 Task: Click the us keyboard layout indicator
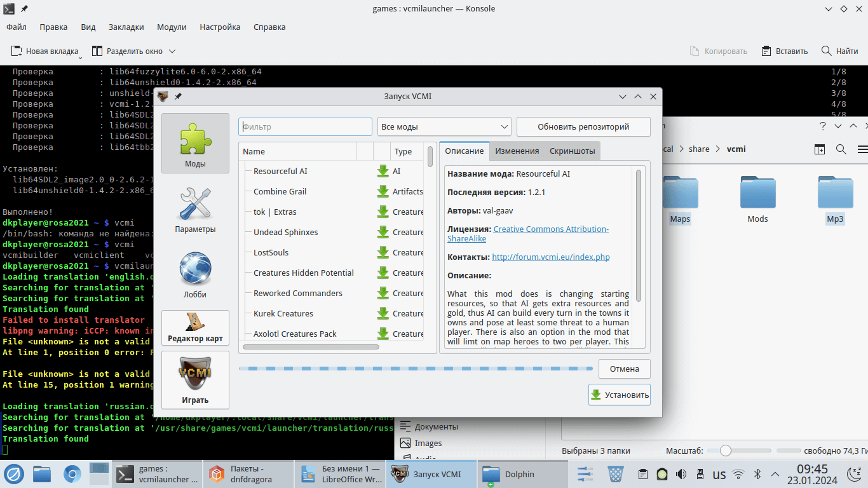[x=719, y=474]
